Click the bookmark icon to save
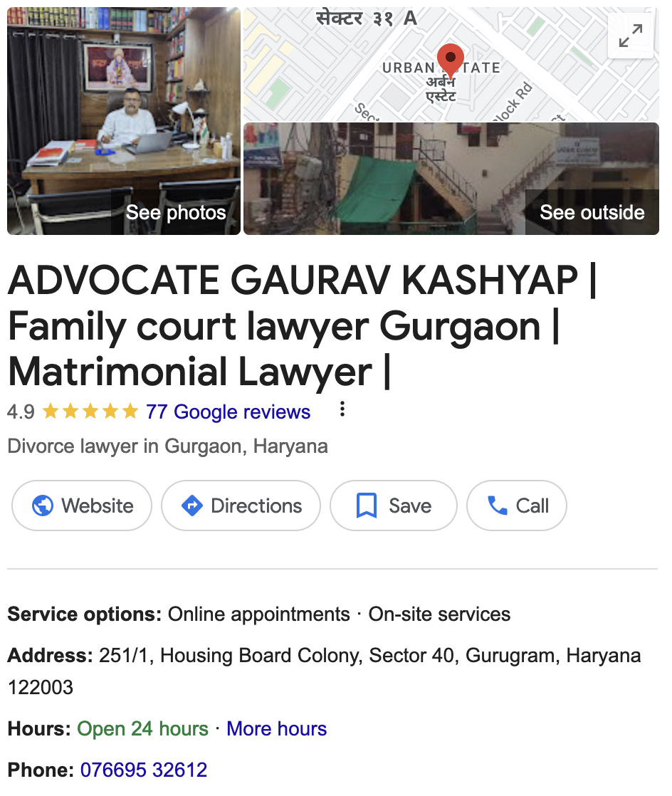The image size is (672, 796). [x=367, y=506]
